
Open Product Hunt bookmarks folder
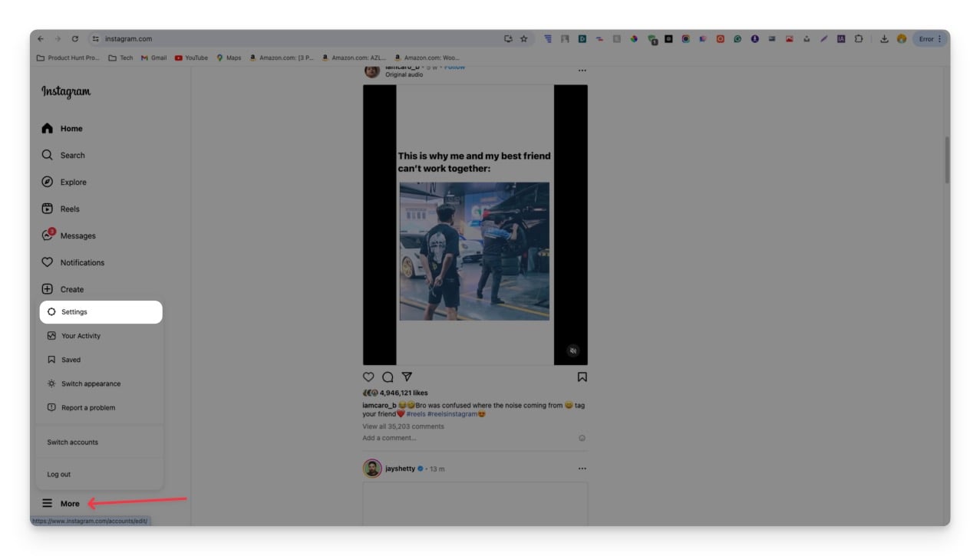point(68,58)
